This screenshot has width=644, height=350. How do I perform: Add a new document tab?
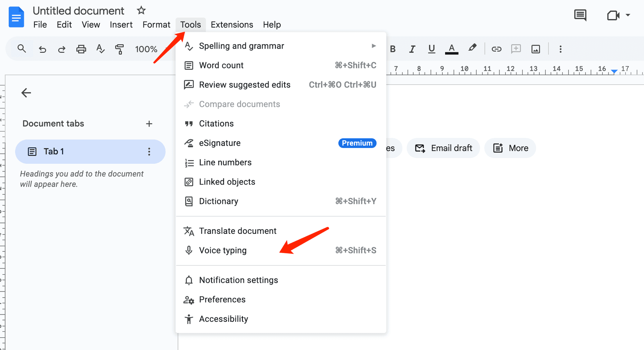click(x=149, y=123)
